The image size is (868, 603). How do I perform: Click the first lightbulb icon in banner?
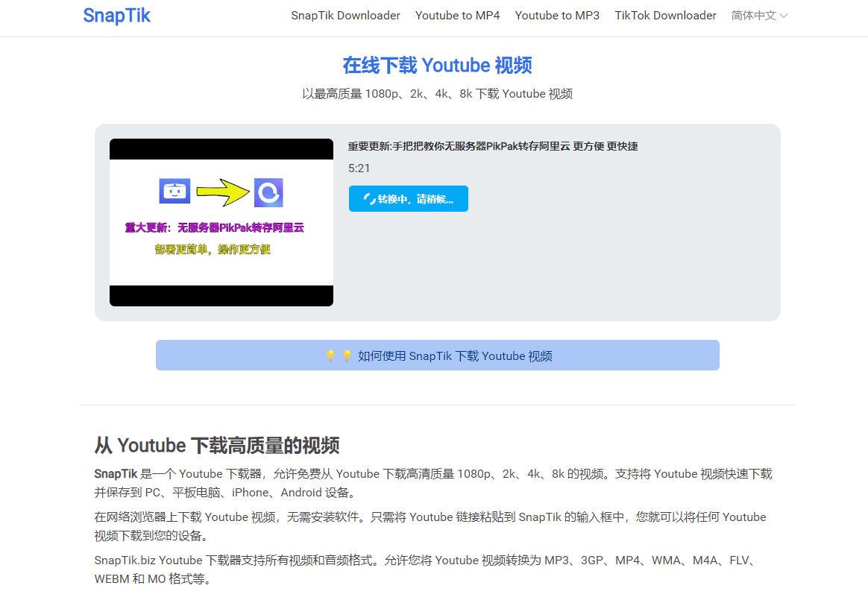[330, 356]
